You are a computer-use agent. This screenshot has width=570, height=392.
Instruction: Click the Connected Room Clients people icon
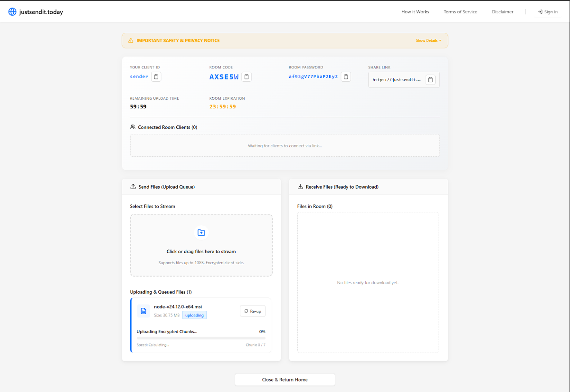coord(133,127)
